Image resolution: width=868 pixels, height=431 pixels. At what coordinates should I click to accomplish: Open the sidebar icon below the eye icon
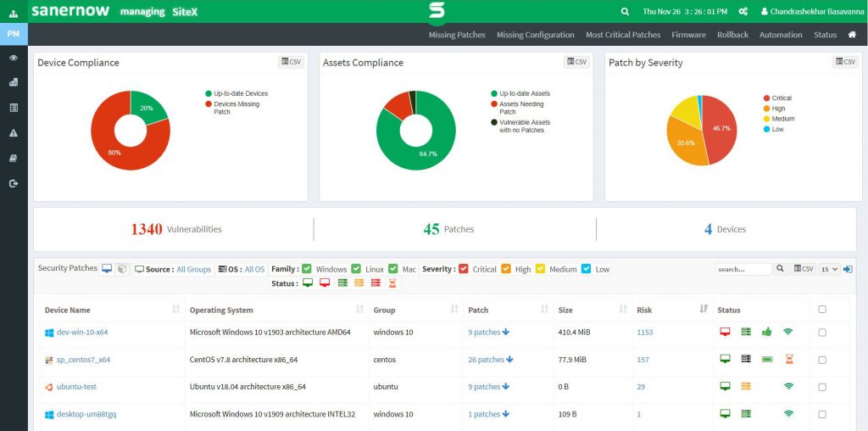tap(14, 82)
